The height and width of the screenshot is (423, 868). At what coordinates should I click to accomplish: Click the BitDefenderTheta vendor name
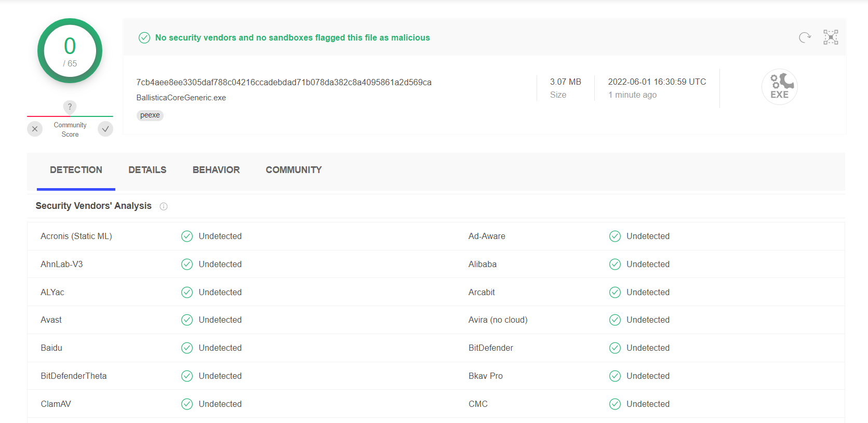(x=74, y=376)
